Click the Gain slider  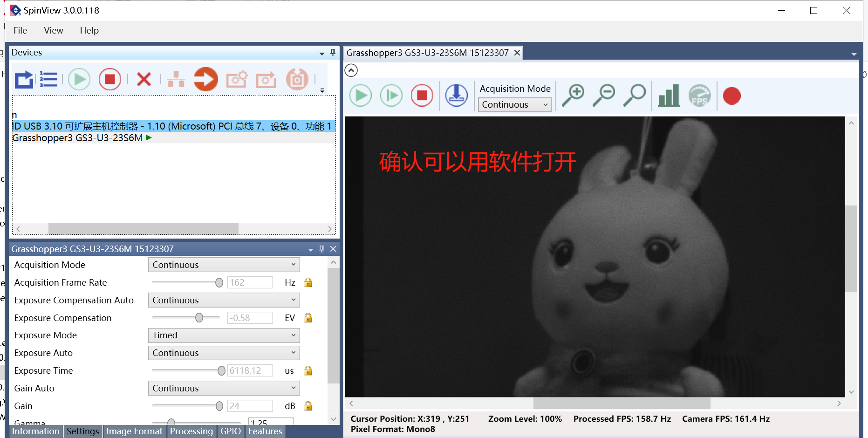click(187, 406)
